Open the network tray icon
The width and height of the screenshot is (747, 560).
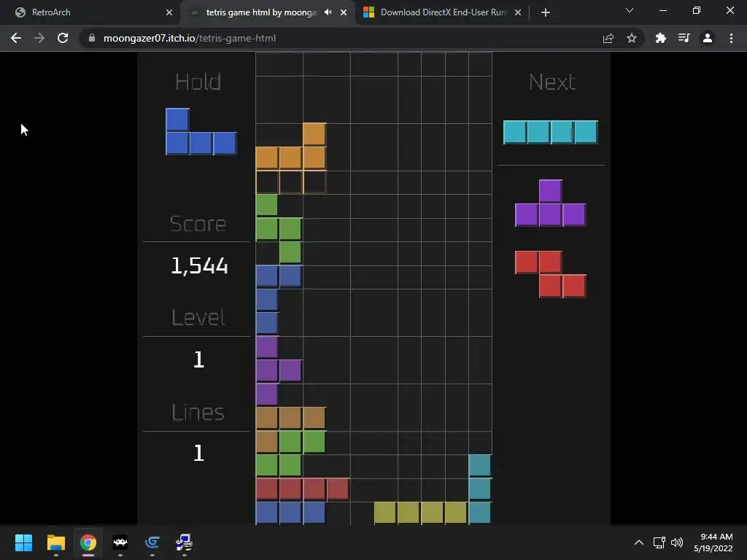[x=659, y=542]
